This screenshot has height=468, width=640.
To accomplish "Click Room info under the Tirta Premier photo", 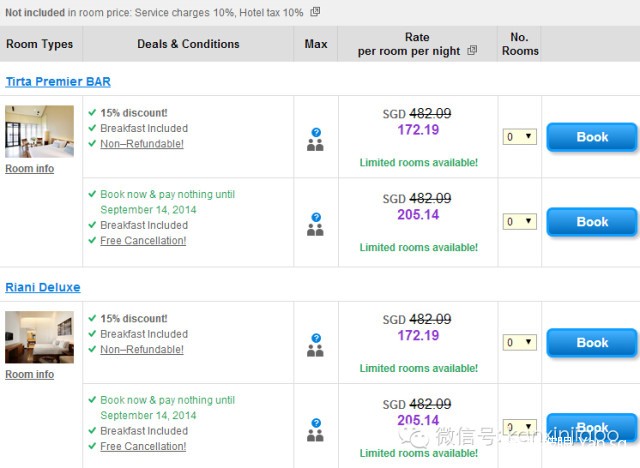I will [x=30, y=169].
